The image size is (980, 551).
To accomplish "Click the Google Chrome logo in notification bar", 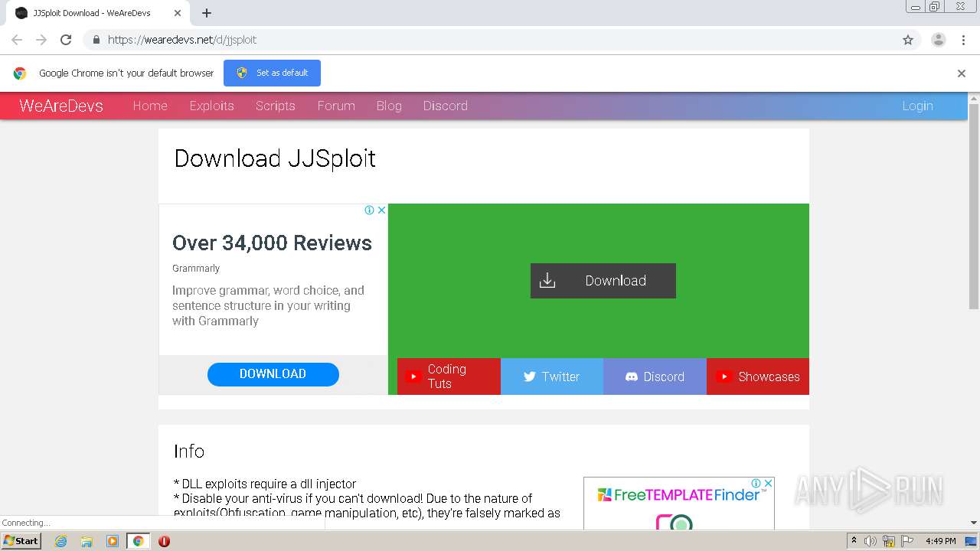I will [20, 73].
